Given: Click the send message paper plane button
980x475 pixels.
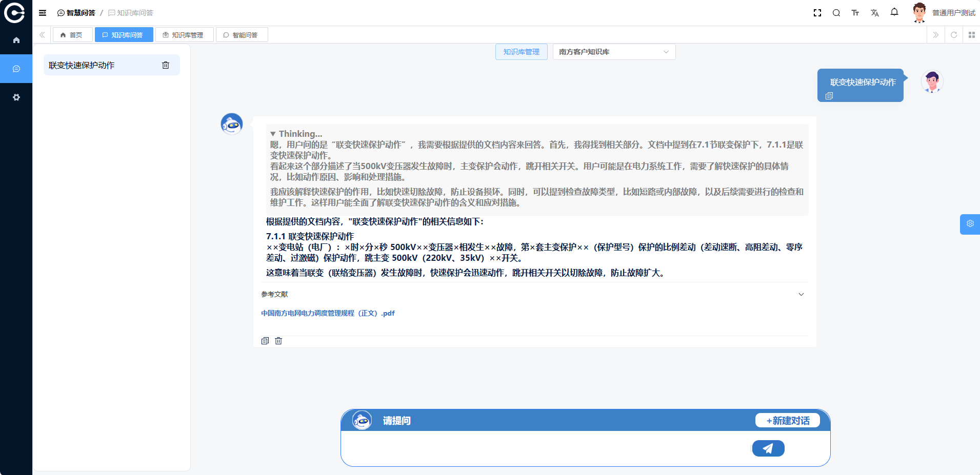Looking at the screenshot, I should [768, 448].
